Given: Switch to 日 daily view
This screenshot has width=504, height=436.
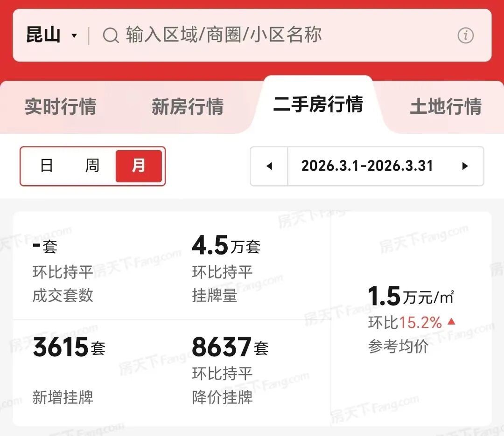Looking at the screenshot, I should point(47,166).
